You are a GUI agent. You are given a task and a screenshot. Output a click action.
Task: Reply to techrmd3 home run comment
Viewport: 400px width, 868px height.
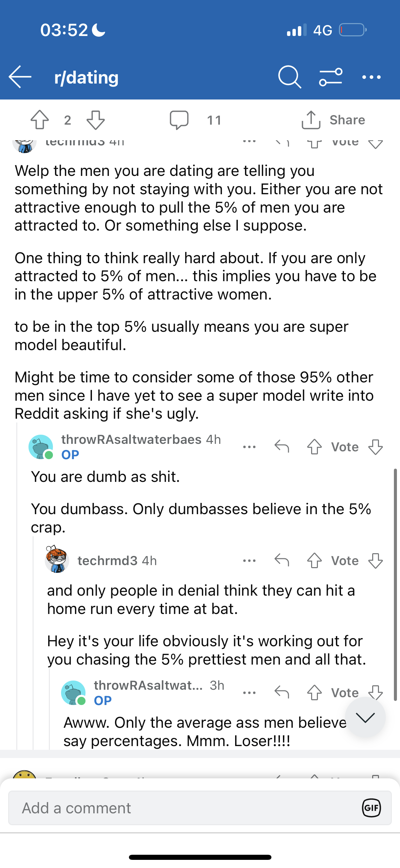click(x=282, y=561)
